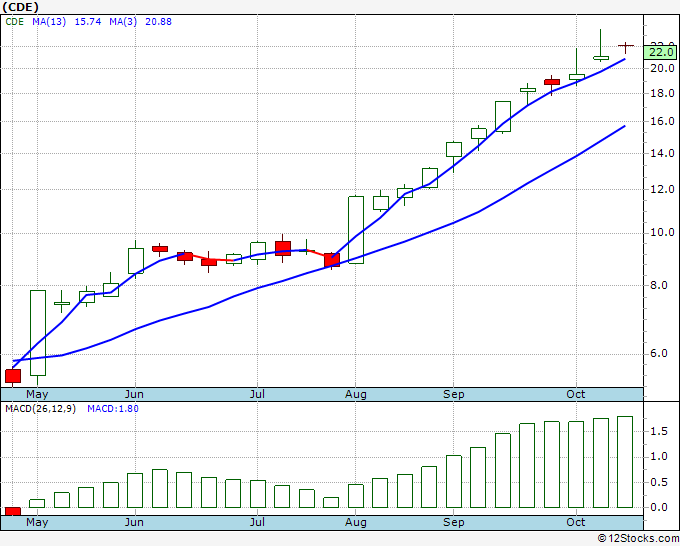Click the MA(13) legend label

pos(49,22)
